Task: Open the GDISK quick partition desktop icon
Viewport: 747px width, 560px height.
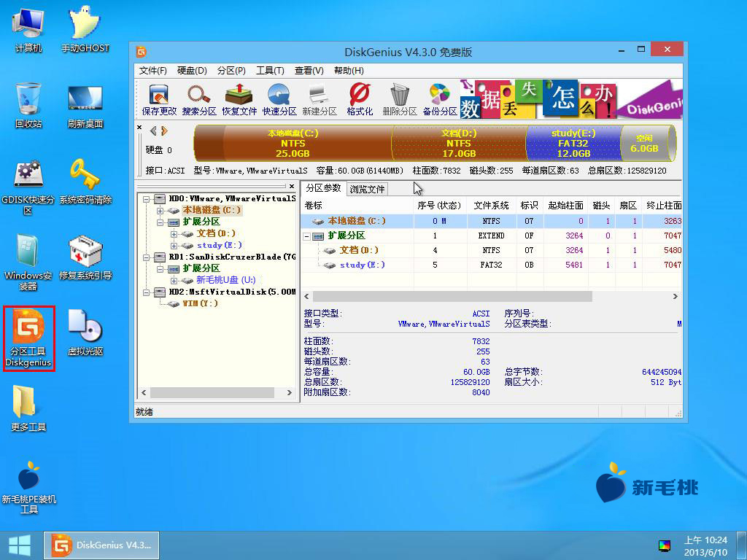Action: [28, 187]
